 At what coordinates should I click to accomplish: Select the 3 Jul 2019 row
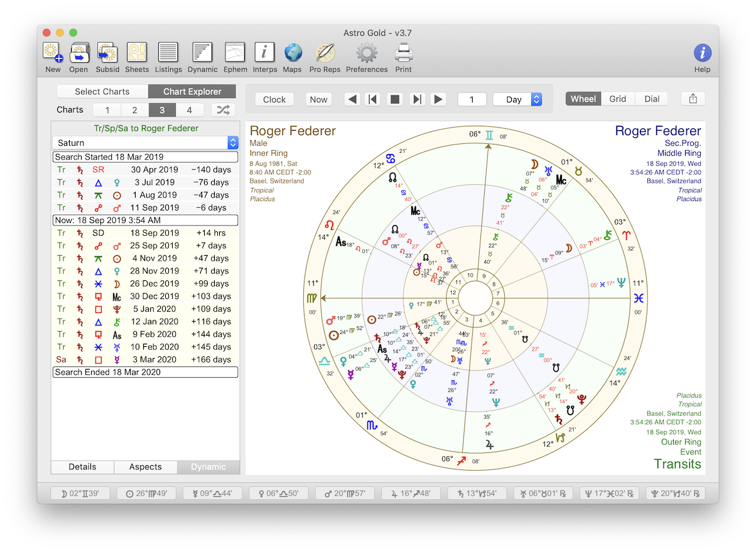(145, 182)
